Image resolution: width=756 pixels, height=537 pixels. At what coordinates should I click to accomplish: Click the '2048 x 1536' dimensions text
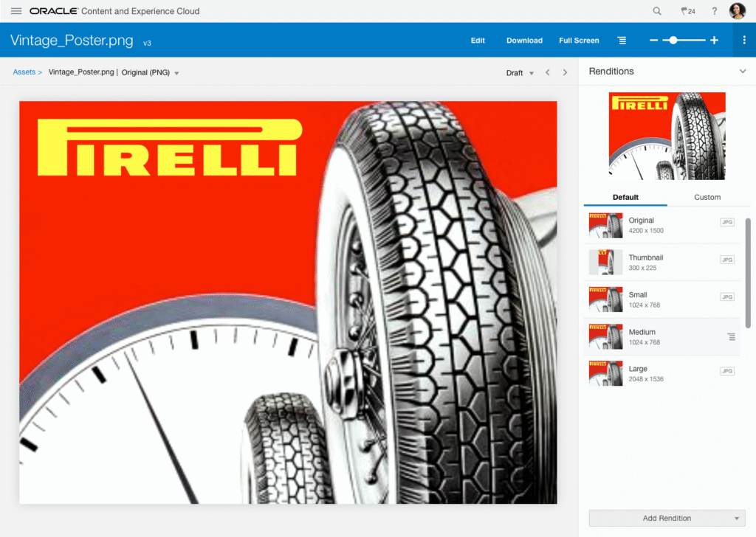click(646, 379)
